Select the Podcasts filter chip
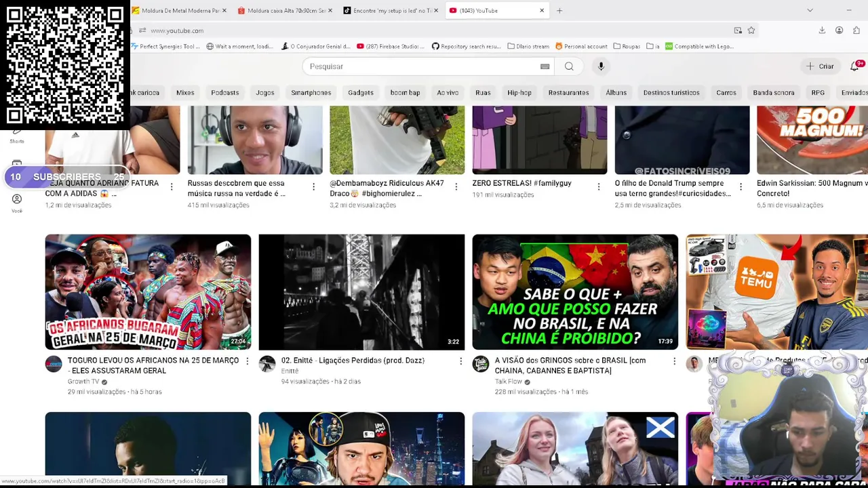Screen dimensions: 868x488 [x=225, y=93]
